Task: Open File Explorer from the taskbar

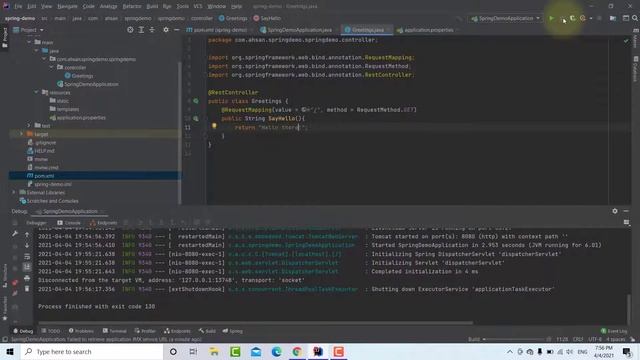Action: tap(214, 351)
